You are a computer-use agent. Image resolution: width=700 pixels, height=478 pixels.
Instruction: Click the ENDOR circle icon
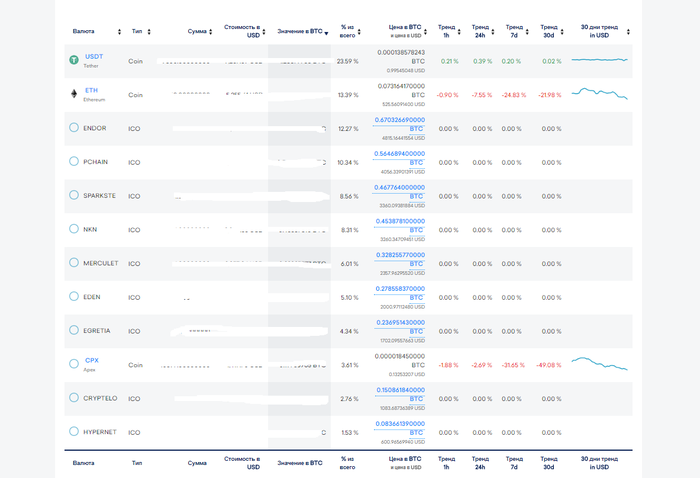pyautogui.click(x=74, y=128)
